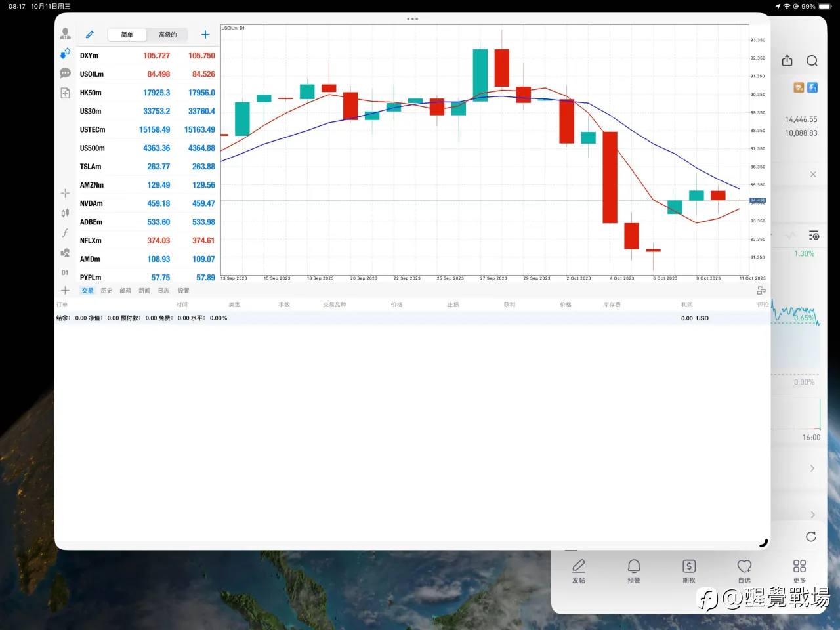This screenshot has height=630, width=840.
Task: Select US500m symbol row
Action: (x=148, y=148)
